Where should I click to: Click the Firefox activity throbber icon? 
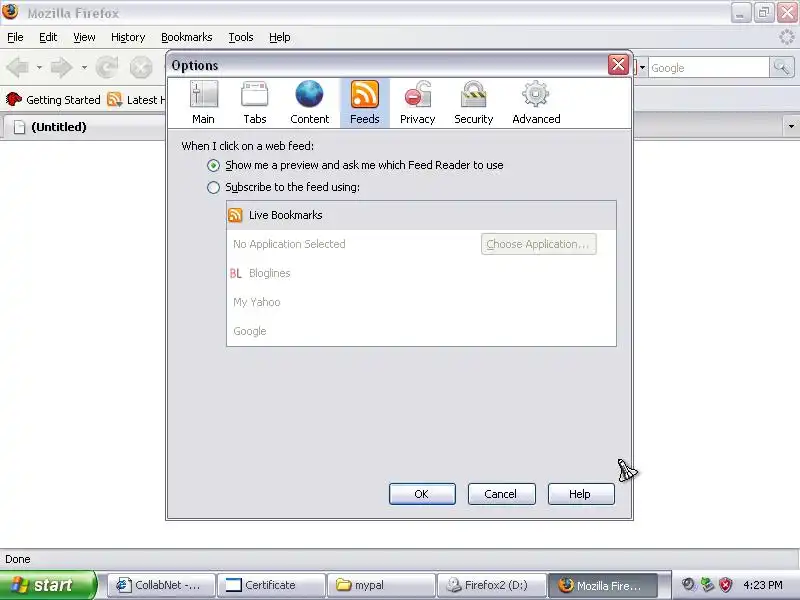[x=787, y=37]
